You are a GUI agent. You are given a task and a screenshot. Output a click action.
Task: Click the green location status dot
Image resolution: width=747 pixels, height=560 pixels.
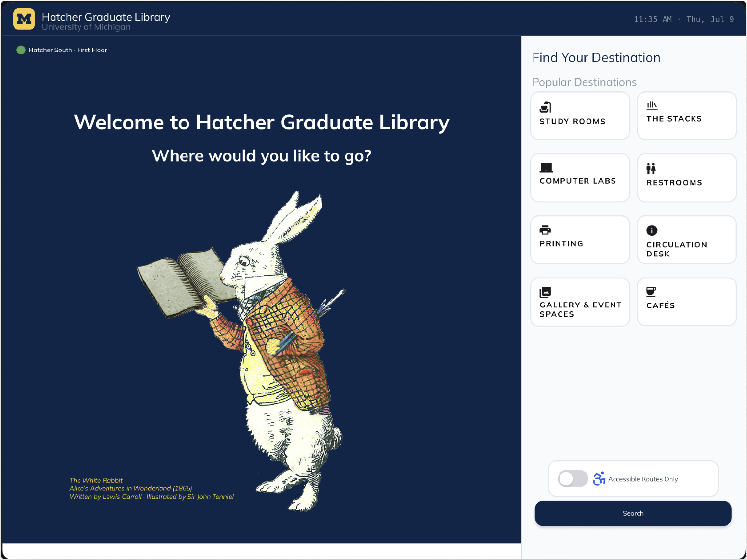coord(21,50)
